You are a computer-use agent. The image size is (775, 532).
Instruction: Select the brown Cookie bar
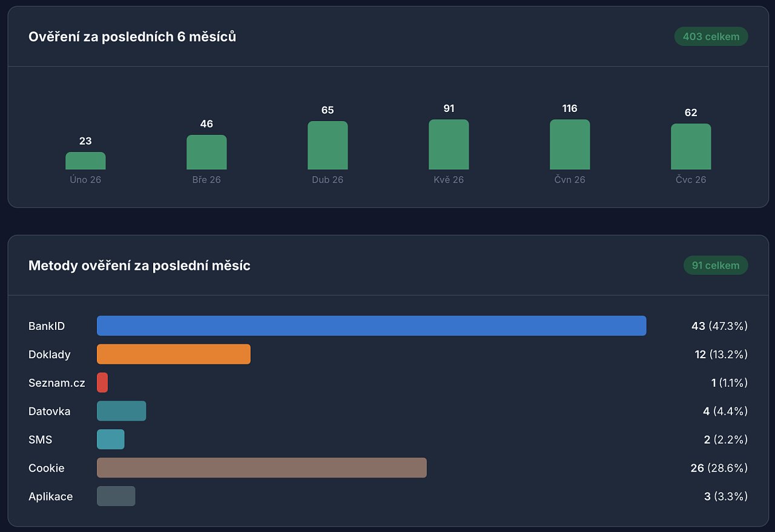click(262, 468)
